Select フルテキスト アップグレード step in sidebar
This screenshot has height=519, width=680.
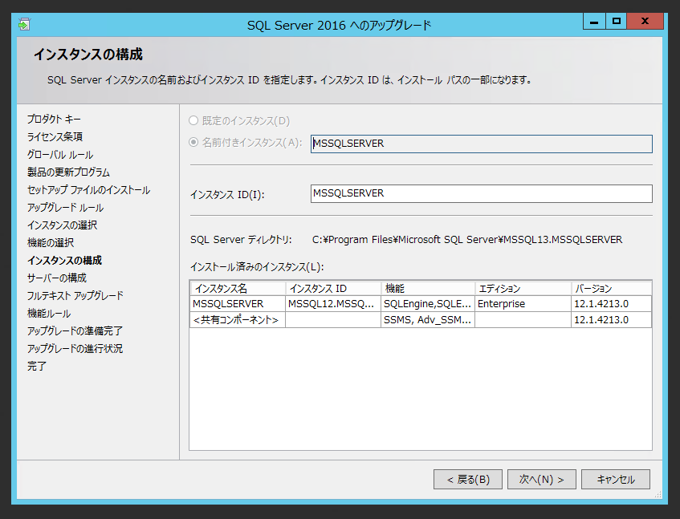[x=75, y=296]
